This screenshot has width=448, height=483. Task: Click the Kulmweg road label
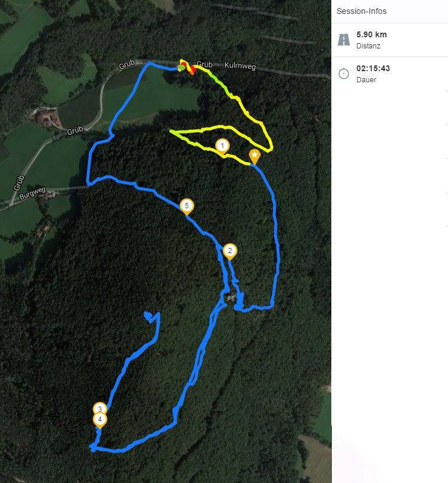[x=240, y=66]
